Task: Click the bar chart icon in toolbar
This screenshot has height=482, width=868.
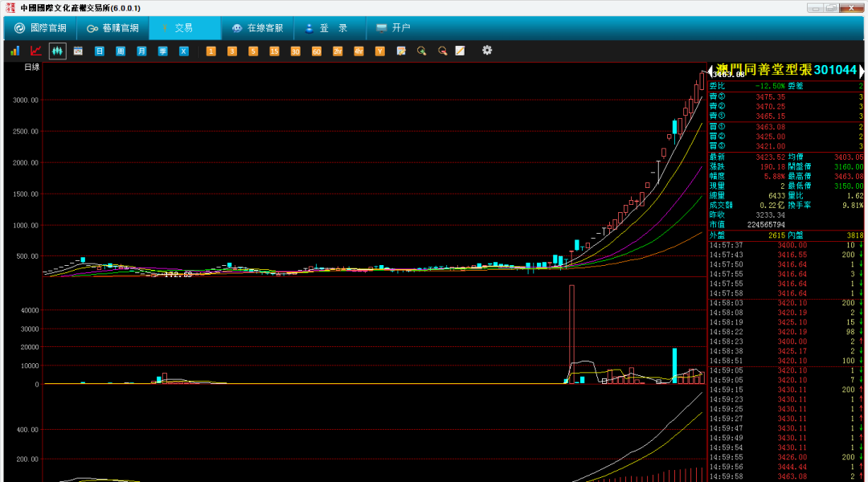Action: coord(15,51)
